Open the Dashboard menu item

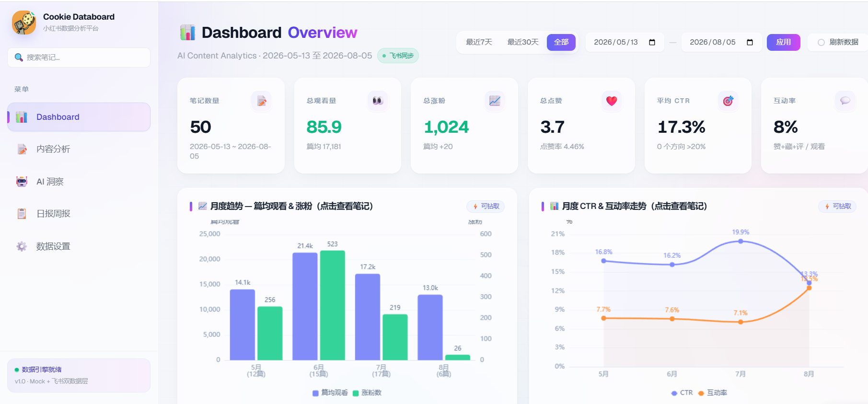79,117
